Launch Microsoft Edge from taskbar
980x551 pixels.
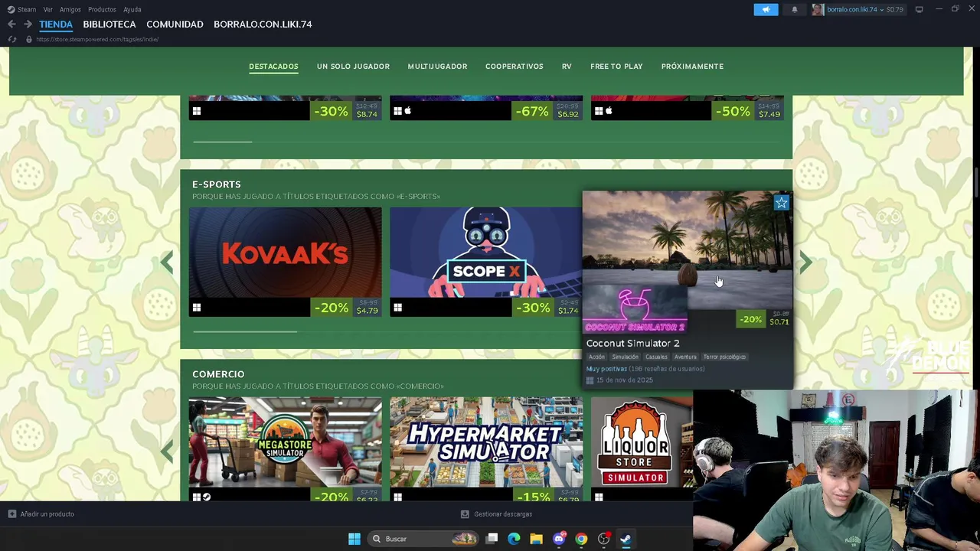(514, 539)
